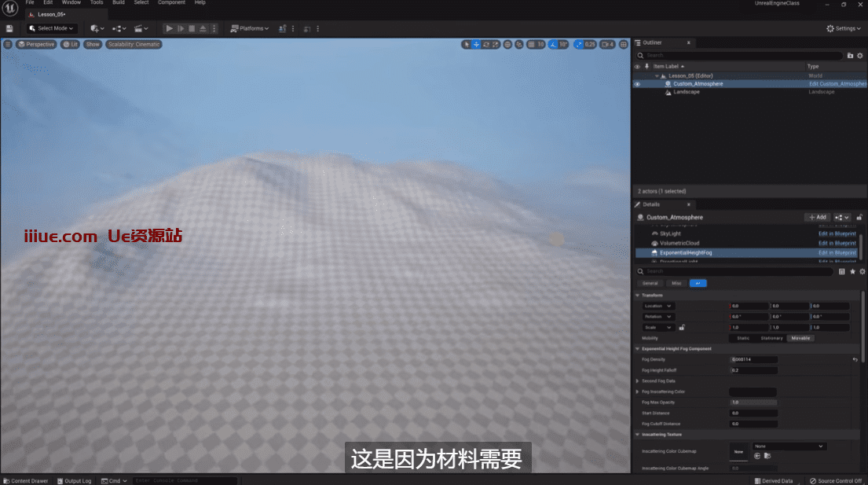Image resolution: width=868 pixels, height=485 pixels.
Task: Toggle the scale lock icon
Action: point(682,327)
